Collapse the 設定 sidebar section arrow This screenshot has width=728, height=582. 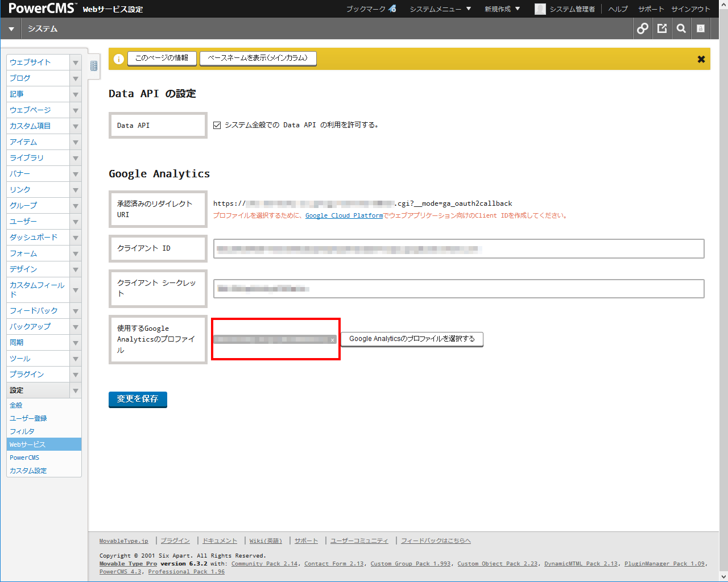[76, 390]
